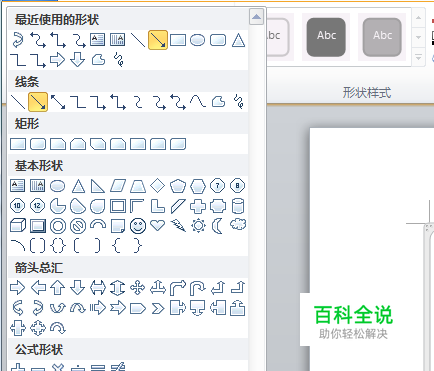Insert the diamond shape from 基本形状
434x371 pixels.
[158, 186]
